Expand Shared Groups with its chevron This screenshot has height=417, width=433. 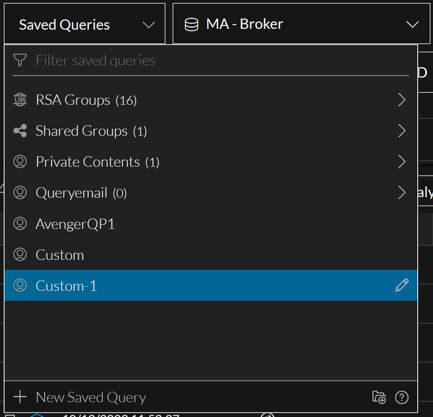click(x=402, y=131)
